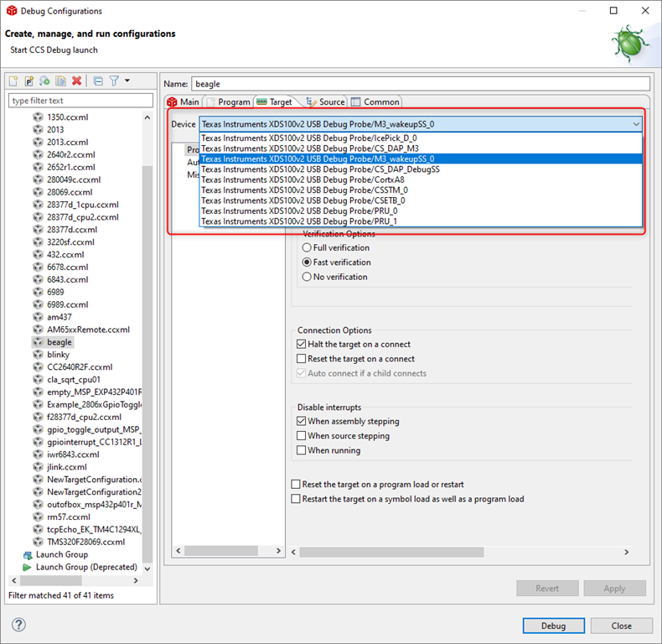The width and height of the screenshot is (662, 644).
Task: Switch to the Program tab
Action: point(229,101)
